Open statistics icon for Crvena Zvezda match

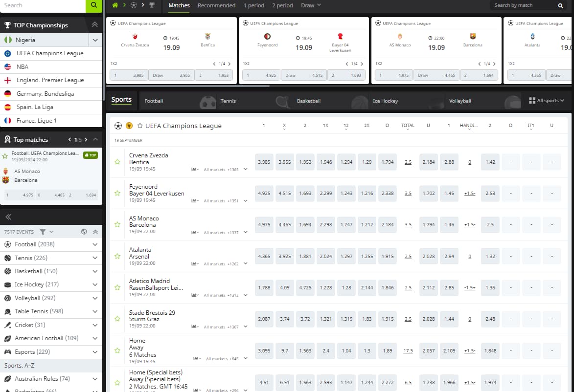click(x=195, y=169)
